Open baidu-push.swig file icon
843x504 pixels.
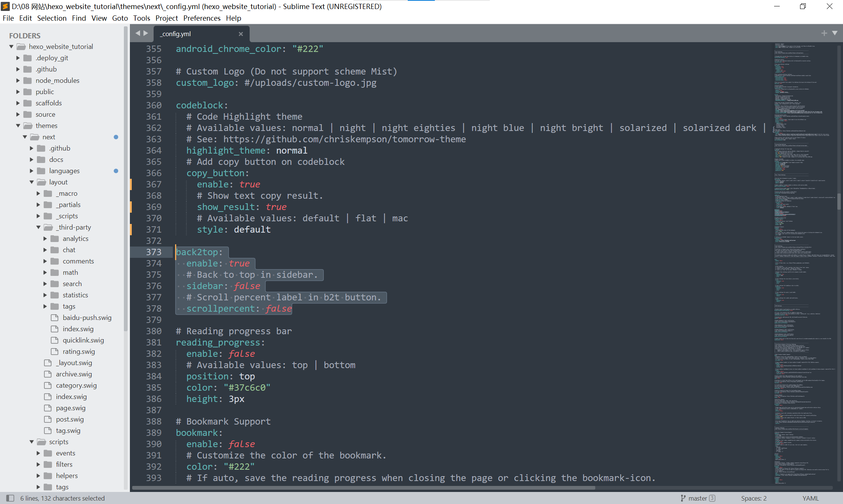point(55,317)
